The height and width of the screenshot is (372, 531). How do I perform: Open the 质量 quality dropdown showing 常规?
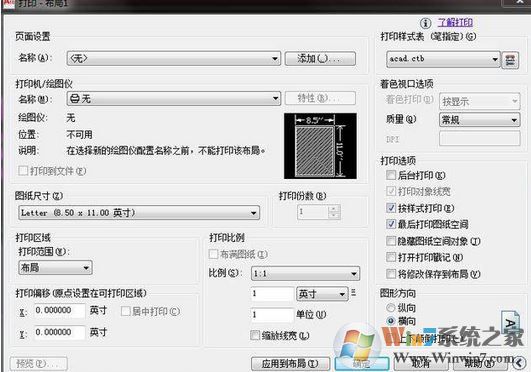coord(480,120)
